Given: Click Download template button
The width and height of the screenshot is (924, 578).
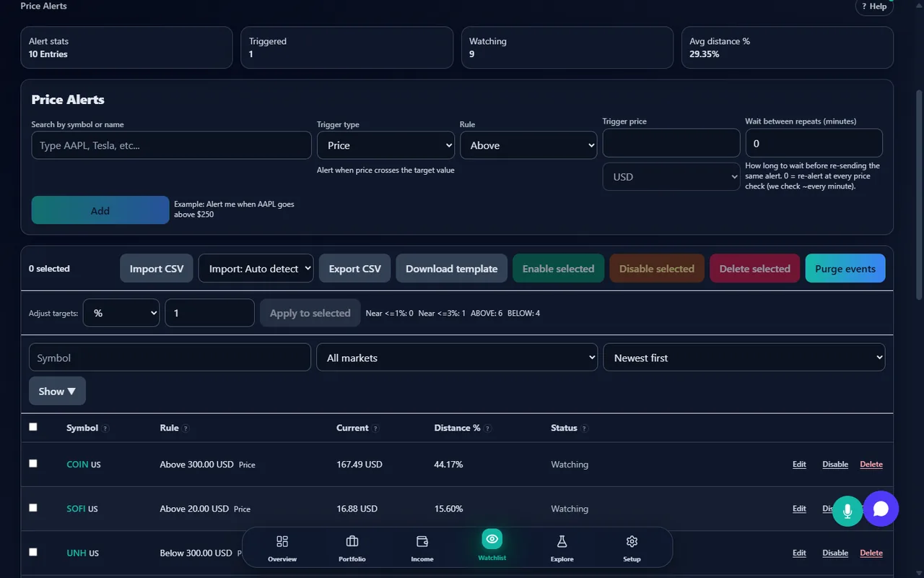Looking at the screenshot, I should click(452, 269).
